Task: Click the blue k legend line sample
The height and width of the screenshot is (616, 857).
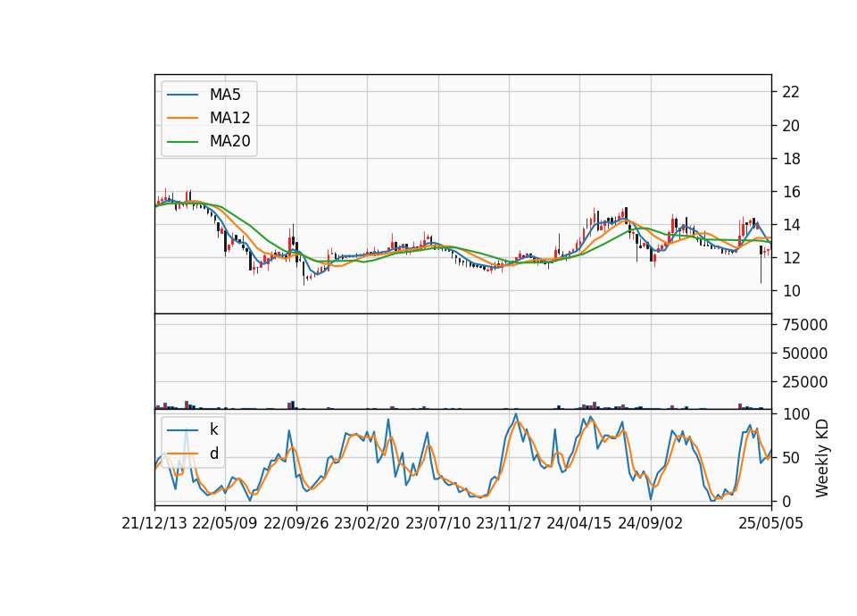Action: 182,430
